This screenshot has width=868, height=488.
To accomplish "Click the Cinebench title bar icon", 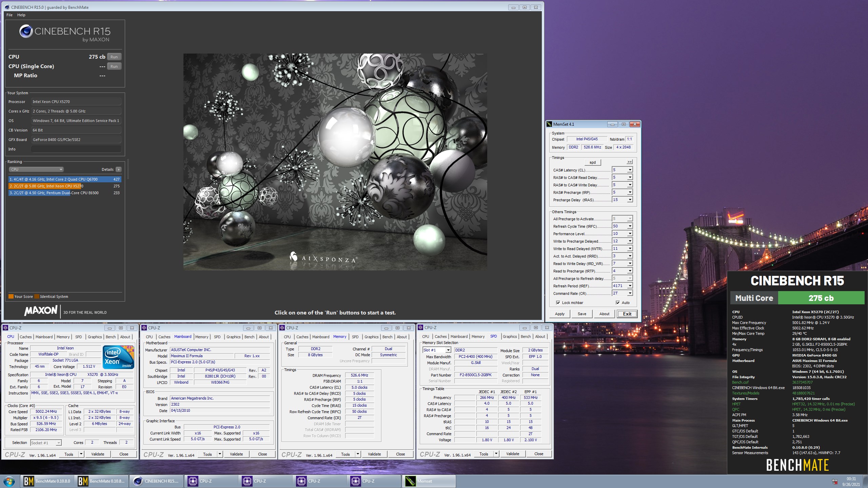I will 7,7.
